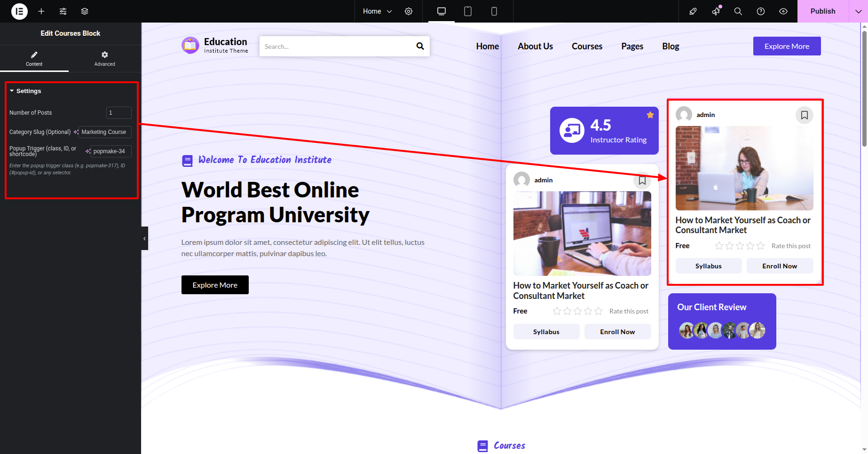Open right course card woman thumbnail
Image resolution: width=868 pixels, height=454 pixels.
click(x=744, y=168)
